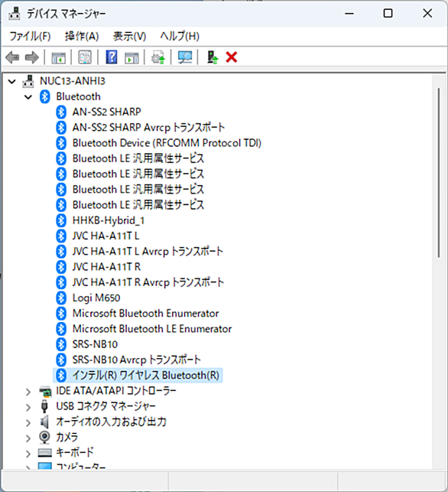Click the Update driver toolbar icon
Image resolution: width=448 pixels, height=492 pixels.
tap(158, 57)
